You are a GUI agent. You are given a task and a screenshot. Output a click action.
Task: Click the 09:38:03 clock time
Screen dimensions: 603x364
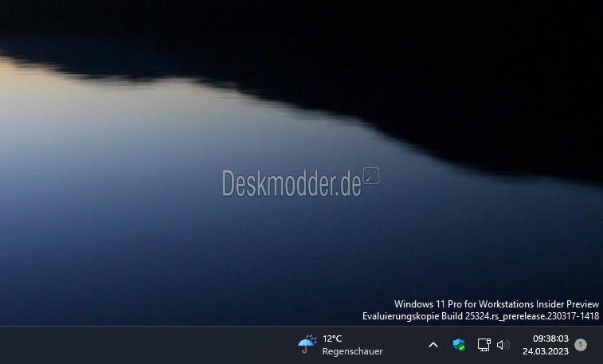[550, 339]
